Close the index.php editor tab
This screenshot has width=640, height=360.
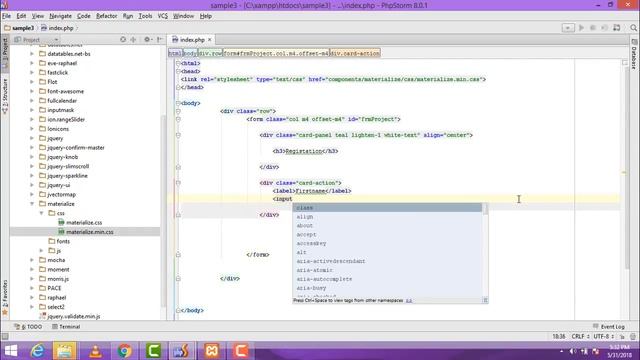pyautogui.click(x=210, y=40)
